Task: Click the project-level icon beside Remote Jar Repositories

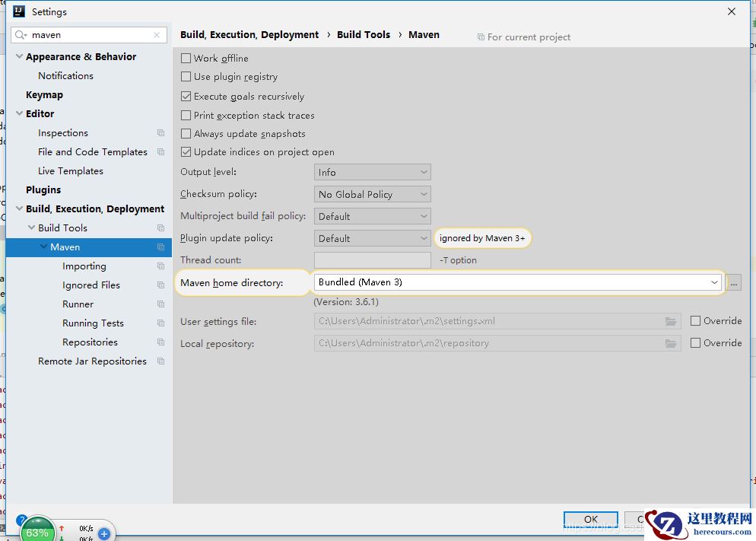Action: point(160,361)
